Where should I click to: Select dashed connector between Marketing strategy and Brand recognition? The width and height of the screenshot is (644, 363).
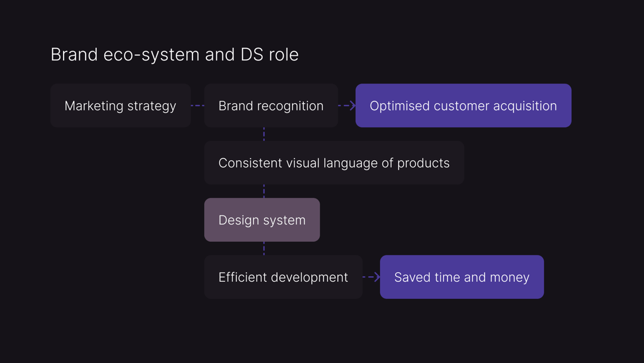tap(198, 105)
